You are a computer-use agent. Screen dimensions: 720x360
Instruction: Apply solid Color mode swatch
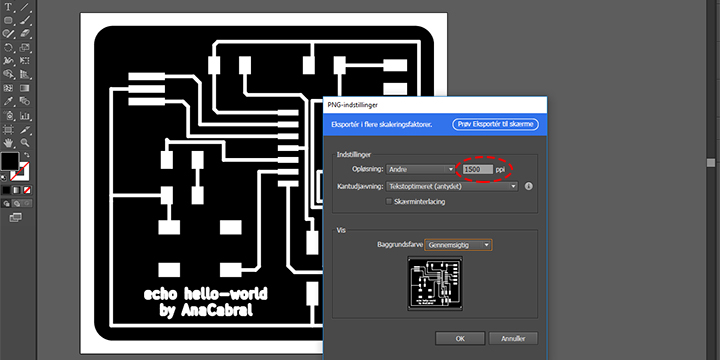click(6, 190)
